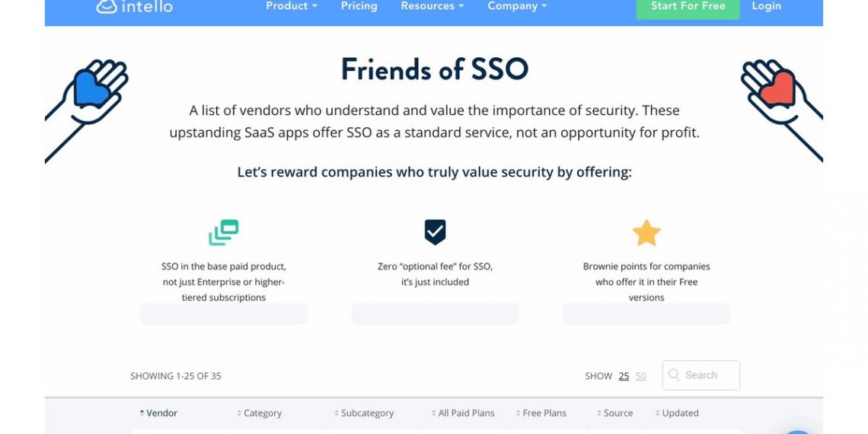Sort the table by Vendor column
This screenshot has height=434, width=868.
pyautogui.click(x=161, y=413)
